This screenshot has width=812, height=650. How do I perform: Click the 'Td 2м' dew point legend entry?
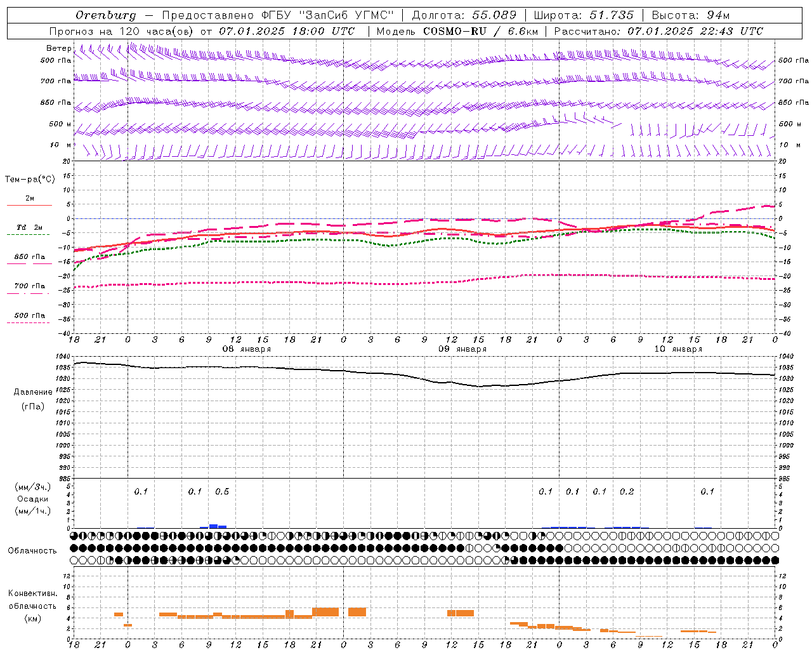click(x=30, y=227)
